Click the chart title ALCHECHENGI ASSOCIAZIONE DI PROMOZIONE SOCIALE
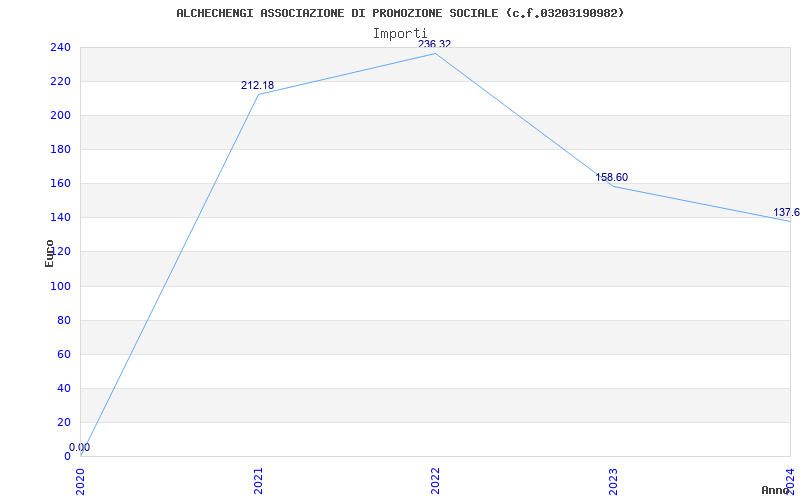The image size is (800, 500). coord(400,13)
